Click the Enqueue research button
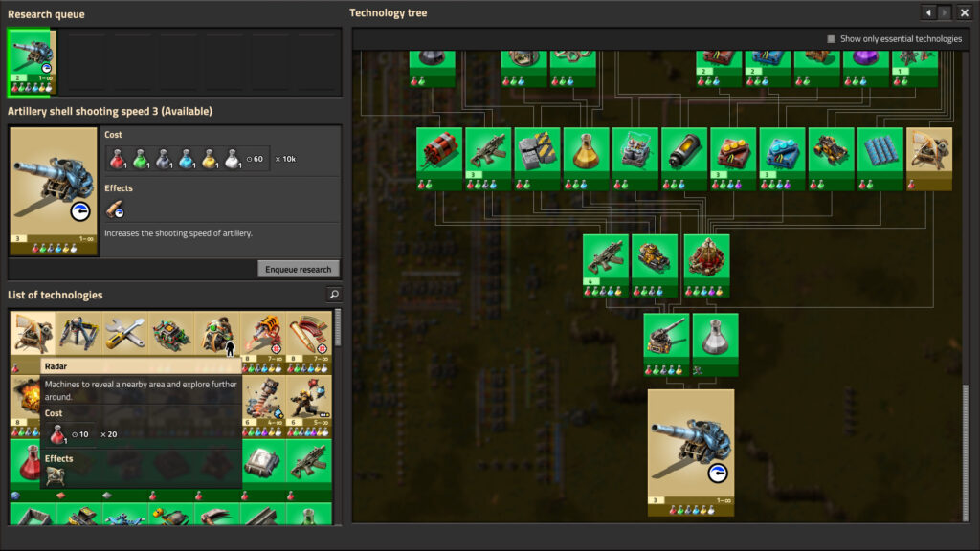Viewport: 980px width, 551px height. tap(298, 269)
